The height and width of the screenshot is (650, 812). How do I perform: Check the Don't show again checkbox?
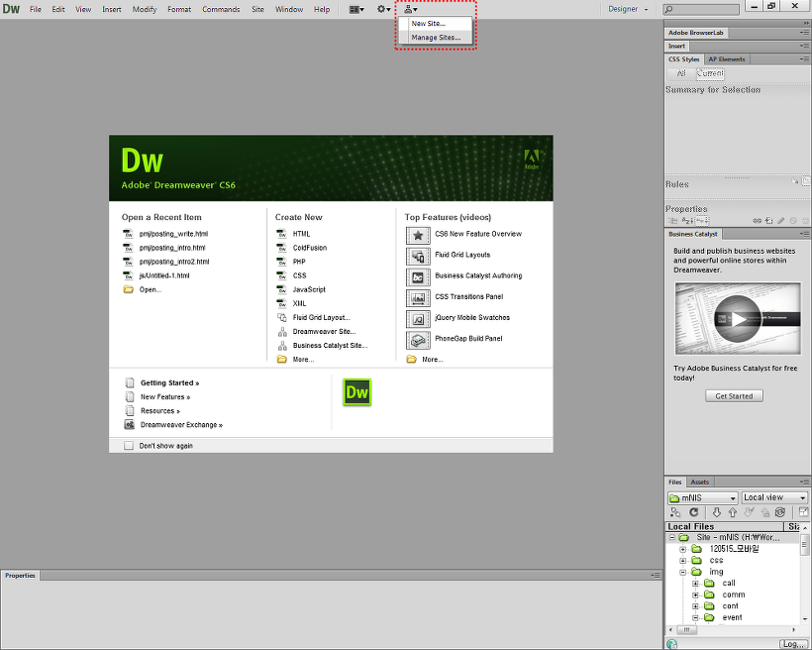click(129, 446)
